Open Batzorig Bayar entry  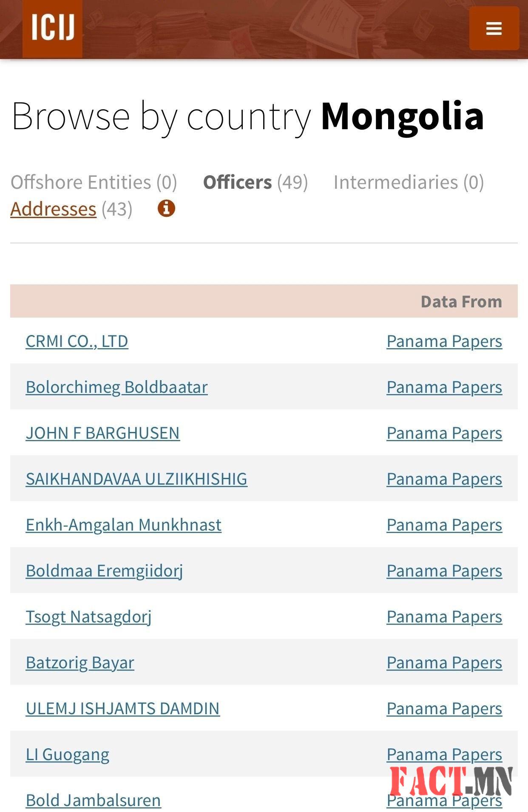80,662
